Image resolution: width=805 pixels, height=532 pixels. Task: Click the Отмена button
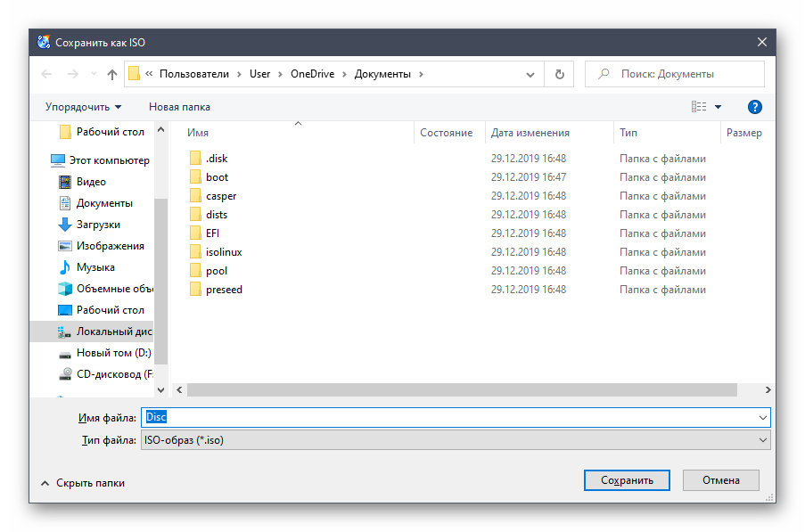(720, 480)
